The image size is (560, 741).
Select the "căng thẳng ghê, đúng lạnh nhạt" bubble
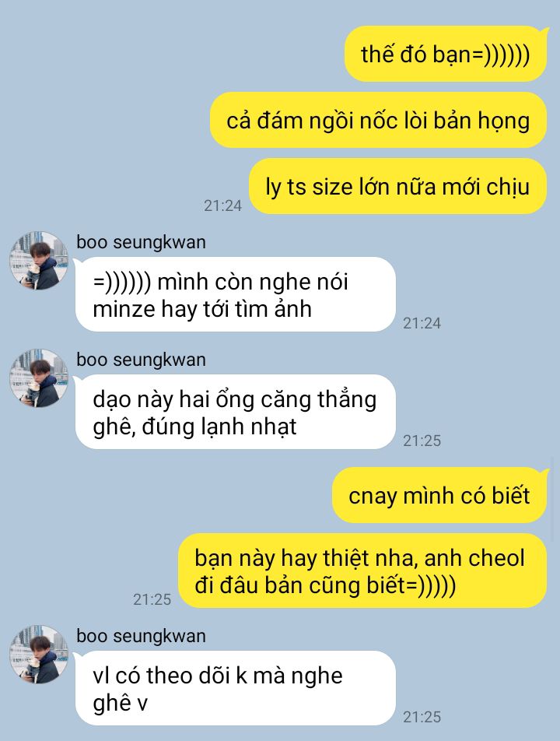[235, 412]
